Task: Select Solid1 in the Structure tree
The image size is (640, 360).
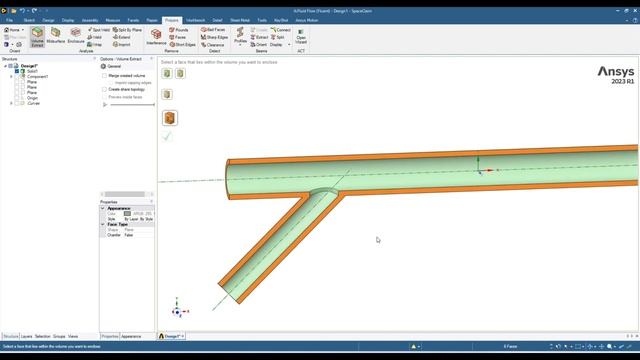Action: click(x=32, y=71)
